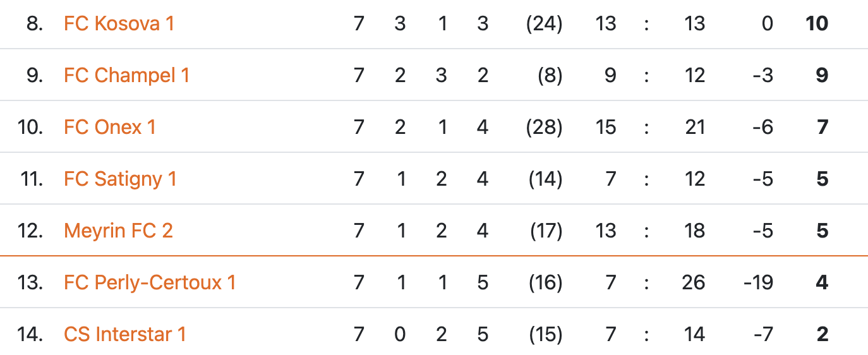Image resolution: width=868 pixels, height=355 pixels.
Task: Click the FC Onex 1 link
Action: point(109,127)
